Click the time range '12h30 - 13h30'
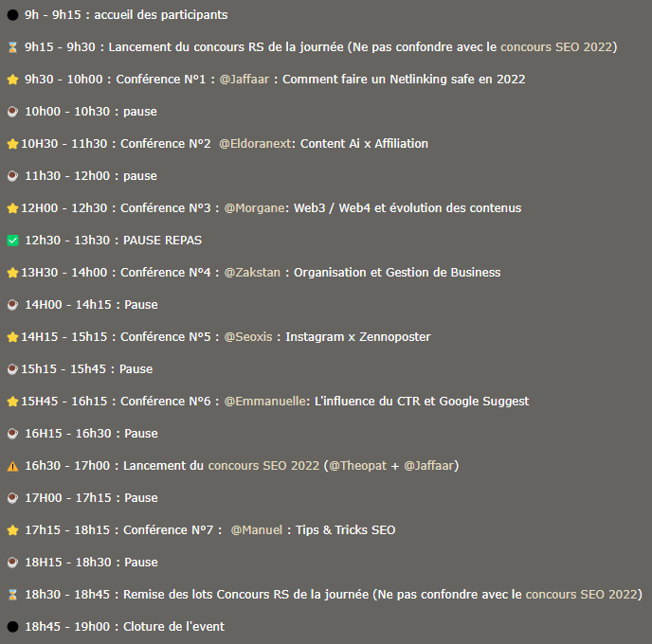652x644 pixels. (x=67, y=241)
